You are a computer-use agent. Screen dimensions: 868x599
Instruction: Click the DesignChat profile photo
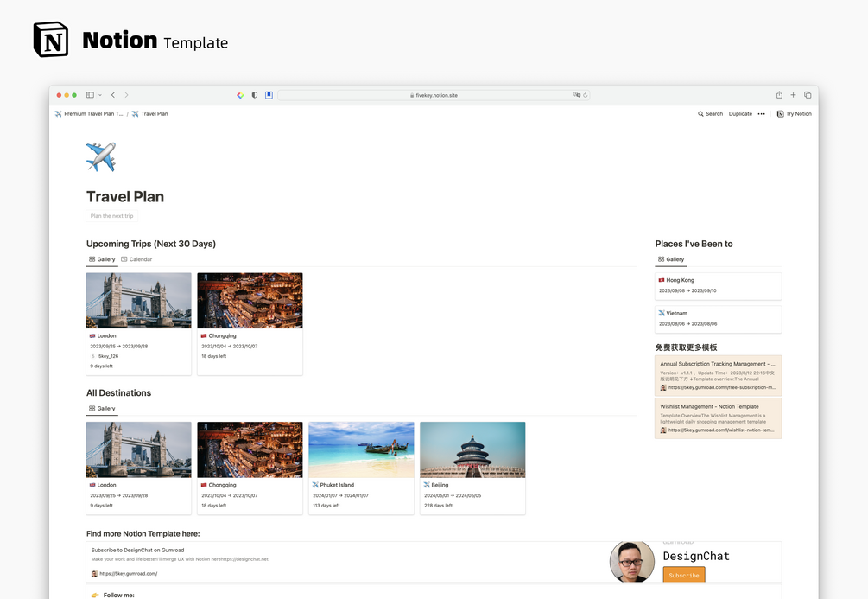(x=631, y=561)
